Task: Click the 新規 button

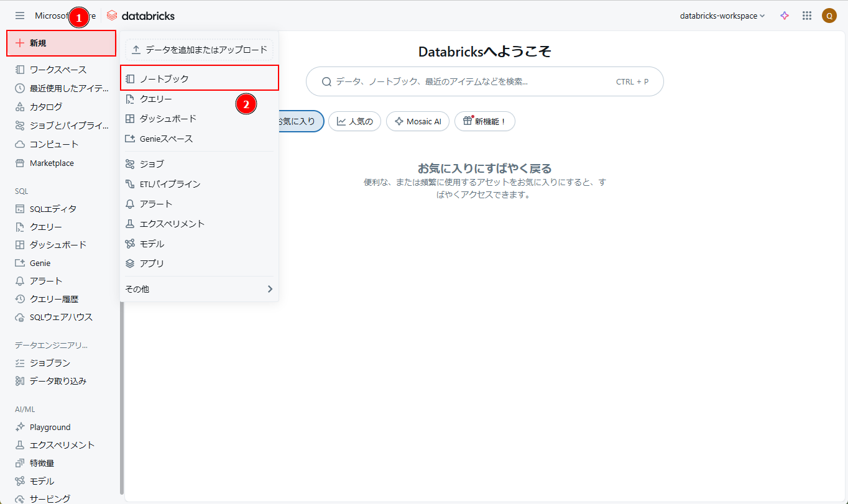Action: [x=61, y=43]
